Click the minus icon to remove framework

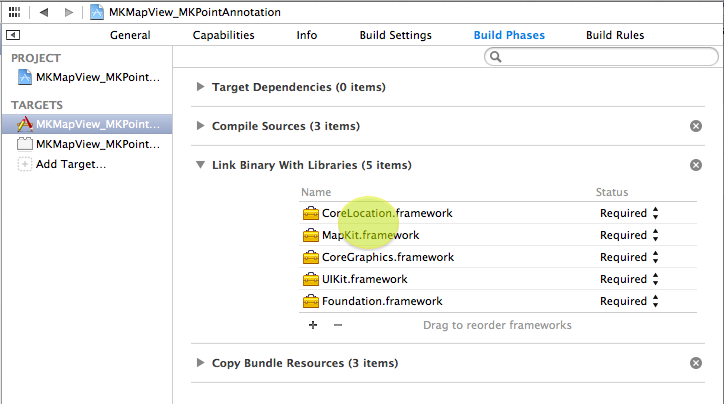(337, 325)
